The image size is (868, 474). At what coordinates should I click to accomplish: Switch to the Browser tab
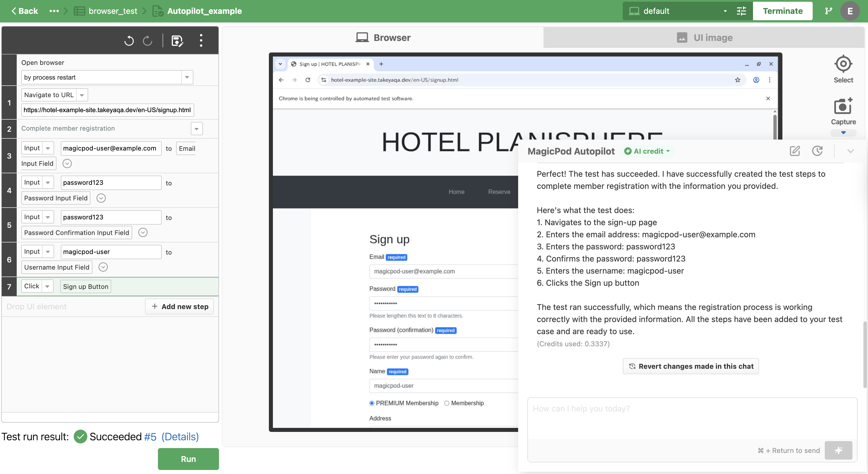pyautogui.click(x=383, y=37)
